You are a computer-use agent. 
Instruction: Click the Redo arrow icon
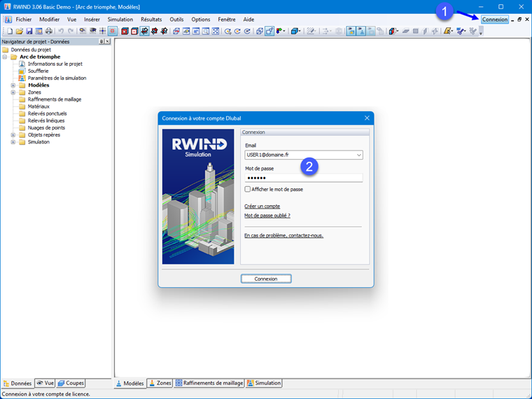[71, 31]
